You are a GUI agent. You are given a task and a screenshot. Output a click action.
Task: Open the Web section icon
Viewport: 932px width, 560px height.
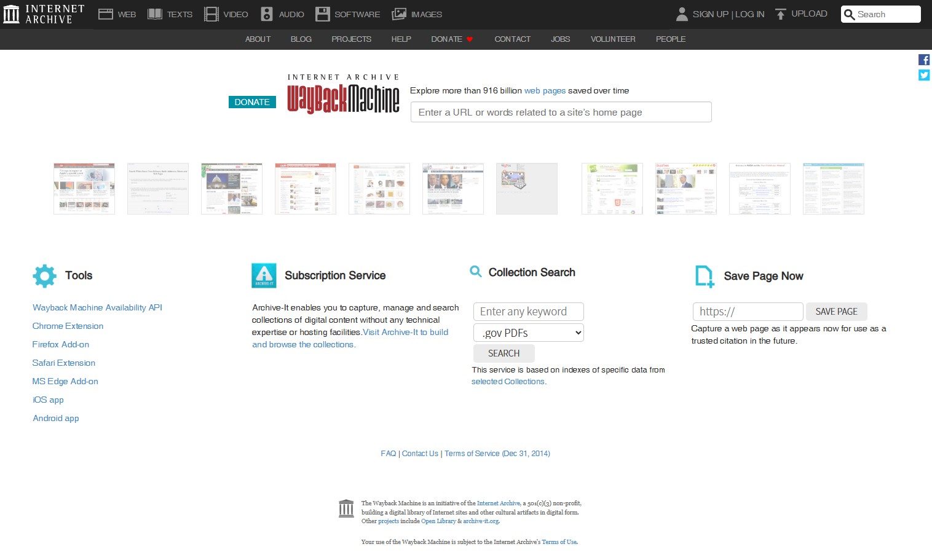[106, 14]
